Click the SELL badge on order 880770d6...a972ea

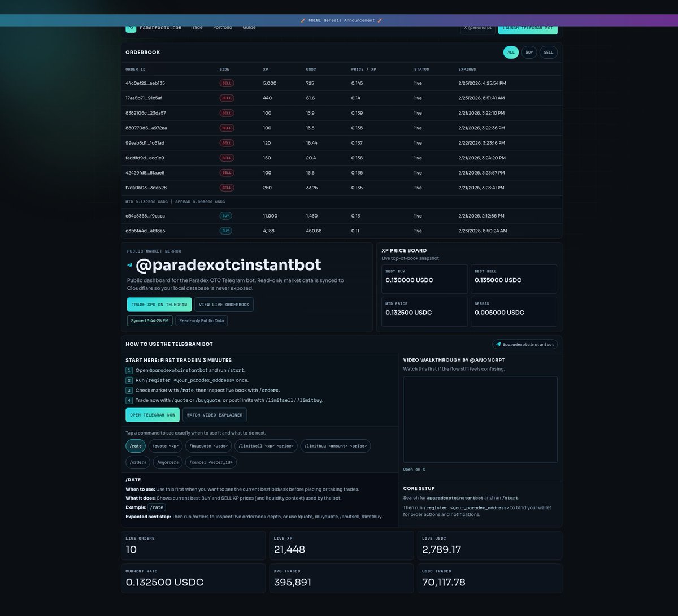227,128
